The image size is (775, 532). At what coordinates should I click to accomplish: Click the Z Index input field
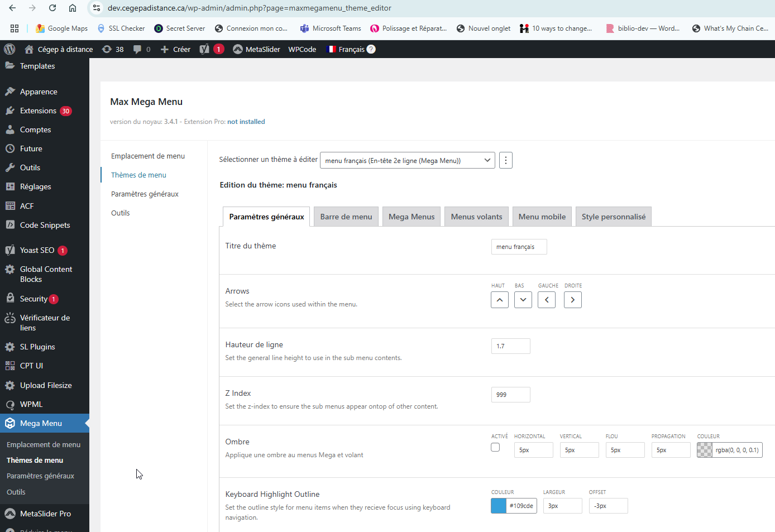(510, 395)
